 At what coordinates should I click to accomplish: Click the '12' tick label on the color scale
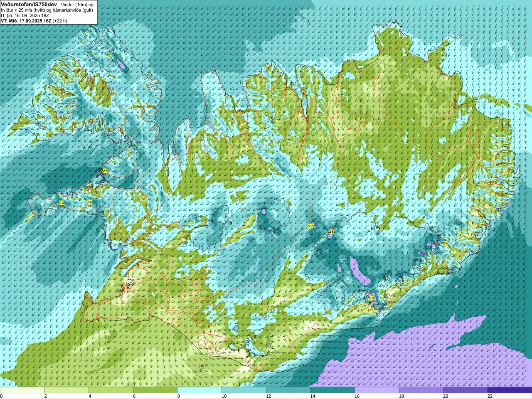pyautogui.click(x=268, y=396)
